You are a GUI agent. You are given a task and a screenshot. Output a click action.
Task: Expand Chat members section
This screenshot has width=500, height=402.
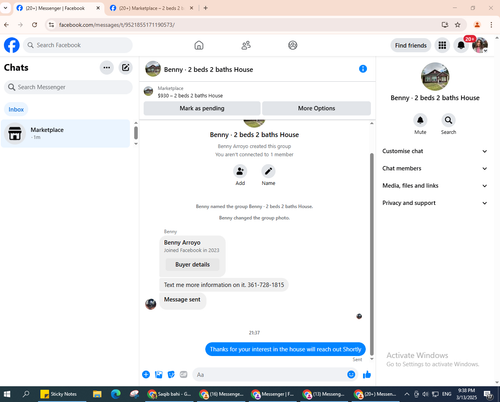tap(435, 168)
